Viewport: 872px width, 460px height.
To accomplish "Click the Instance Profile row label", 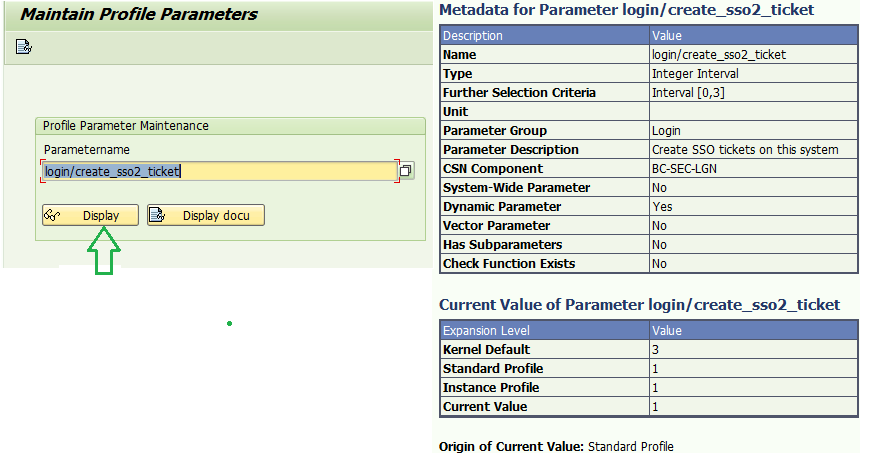I will pyautogui.click(x=491, y=388).
